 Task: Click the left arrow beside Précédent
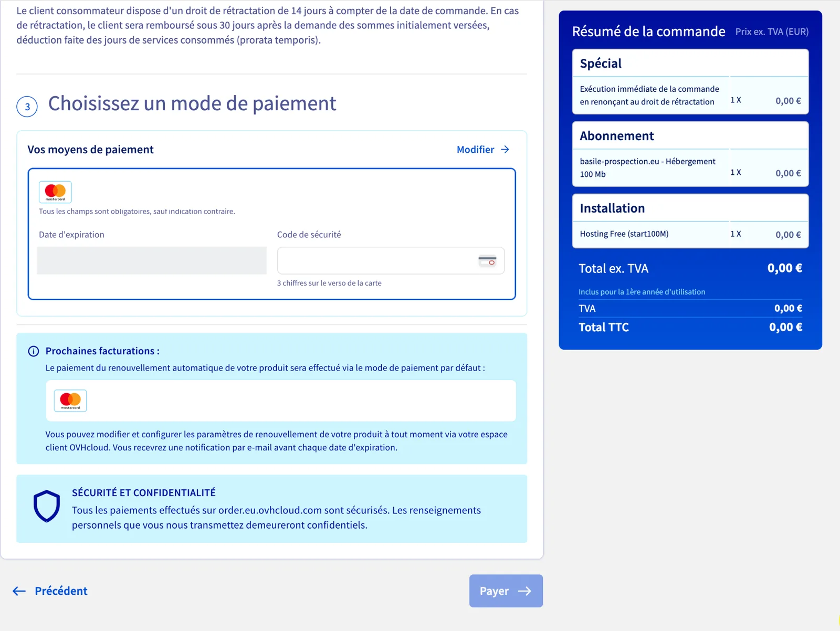19,591
